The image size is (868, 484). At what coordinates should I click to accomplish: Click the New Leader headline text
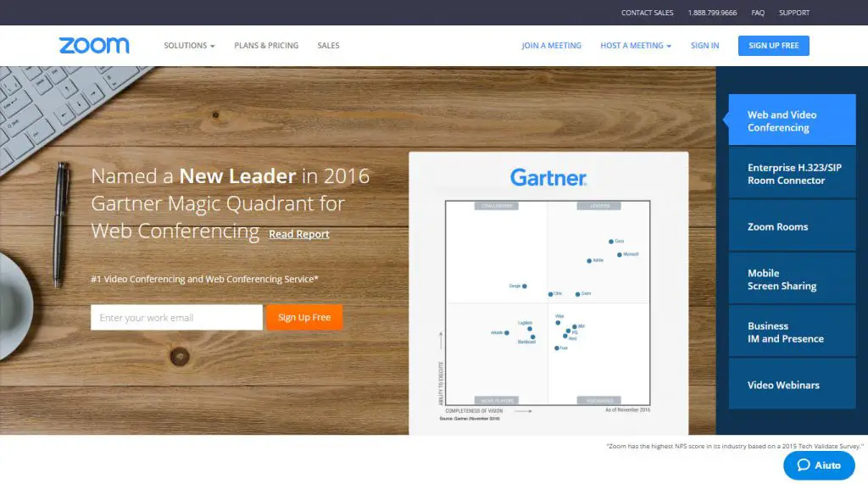click(x=237, y=176)
